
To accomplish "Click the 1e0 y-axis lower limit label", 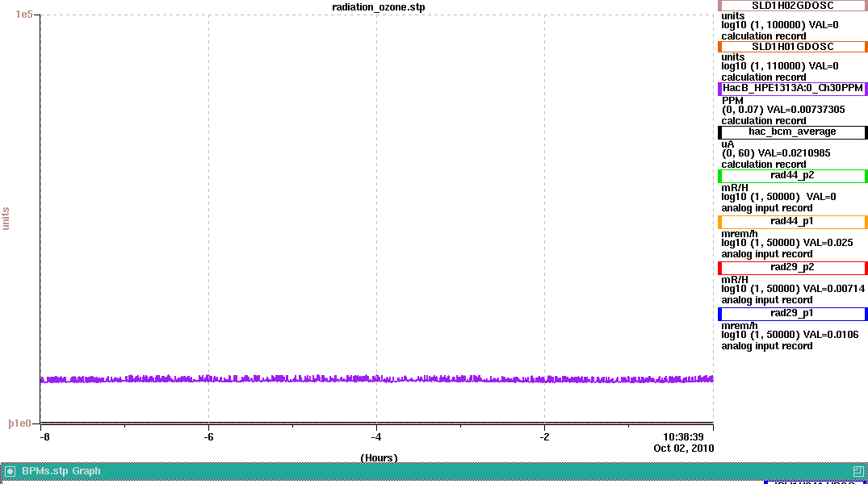I will click(20, 423).
